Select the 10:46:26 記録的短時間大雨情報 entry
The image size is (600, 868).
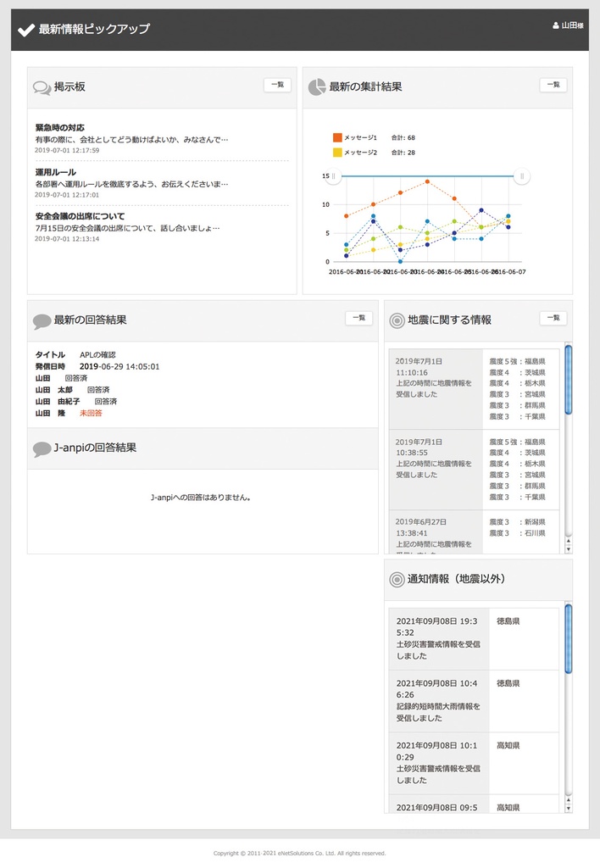pos(474,701)
